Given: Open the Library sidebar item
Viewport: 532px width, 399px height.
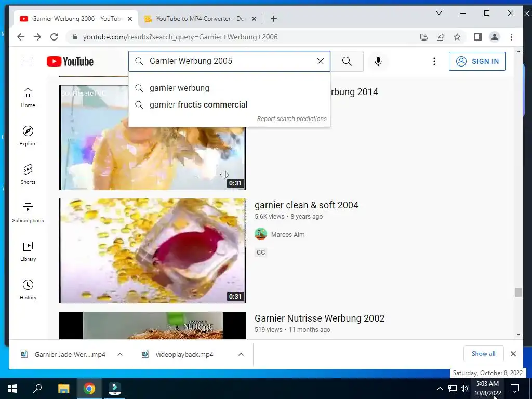Looking at the screenshot, I should pos(28,251).
